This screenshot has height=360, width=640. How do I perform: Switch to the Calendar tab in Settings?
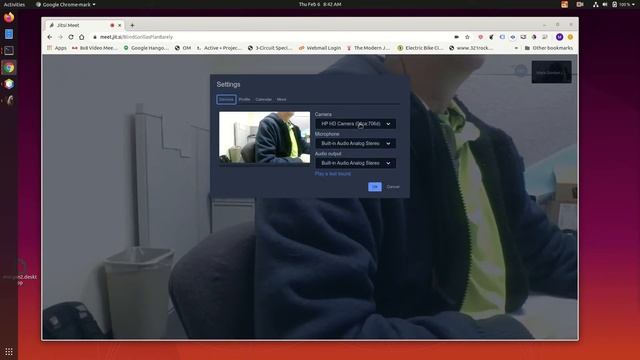[x=263, y=100]
